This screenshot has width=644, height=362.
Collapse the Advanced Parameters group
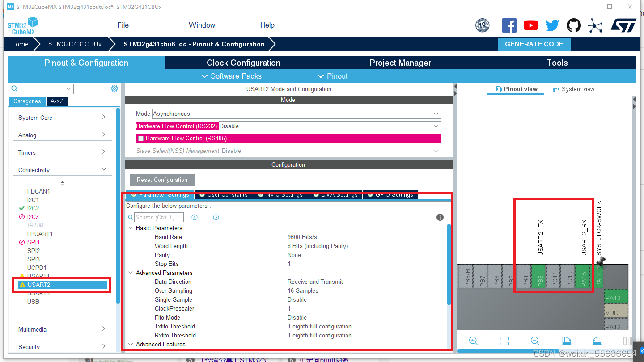[131, 273]
